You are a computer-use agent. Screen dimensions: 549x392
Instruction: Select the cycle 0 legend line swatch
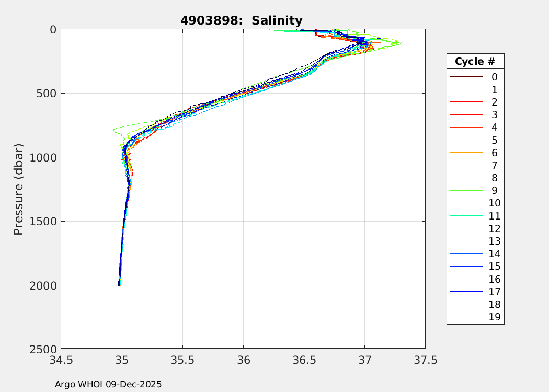click(465, 77)
